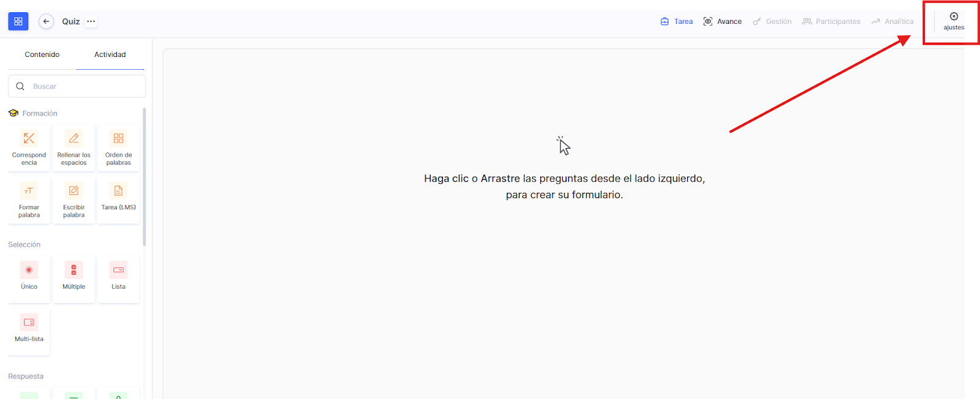The image size is (980, 399).
Task: Click the Selección section heading
Action: [24, 245]
